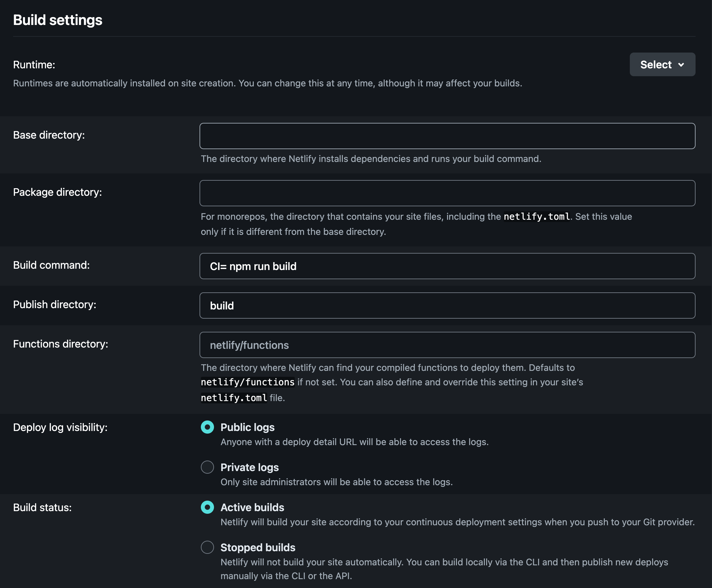Click the Public logs label text
The width and height of the screenshot is (712, 588).
(x=248, y=427)
